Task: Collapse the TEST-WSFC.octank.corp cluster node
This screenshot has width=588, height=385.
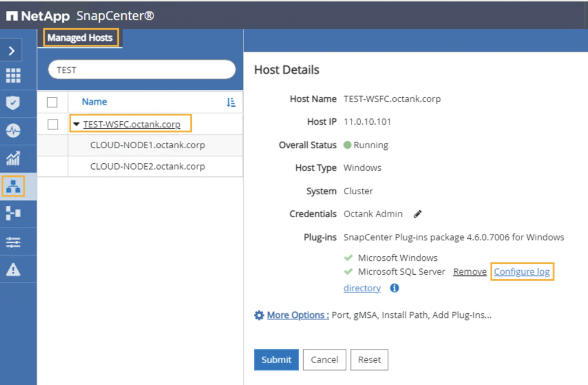Action: pyautogui.click(x=76, y=124)
